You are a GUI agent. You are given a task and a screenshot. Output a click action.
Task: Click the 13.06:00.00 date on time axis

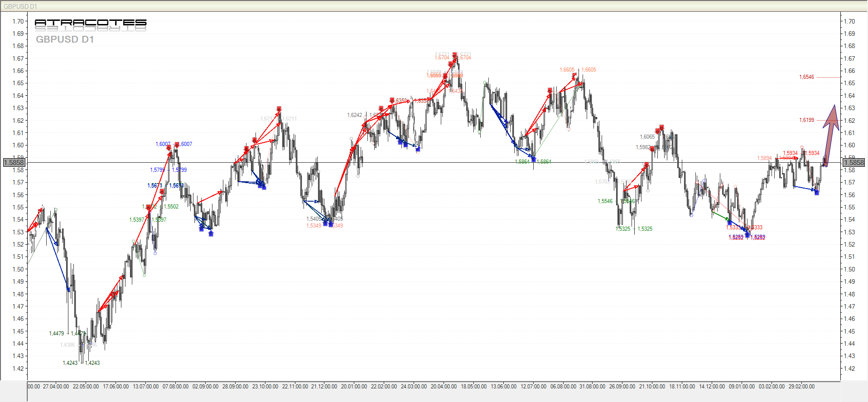tap(503, 387)
